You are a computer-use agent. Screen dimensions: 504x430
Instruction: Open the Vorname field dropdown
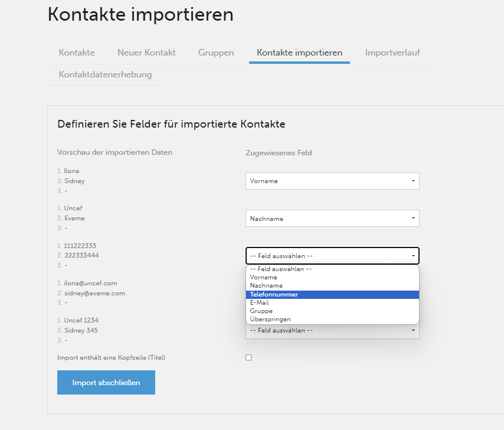point(332,181)
